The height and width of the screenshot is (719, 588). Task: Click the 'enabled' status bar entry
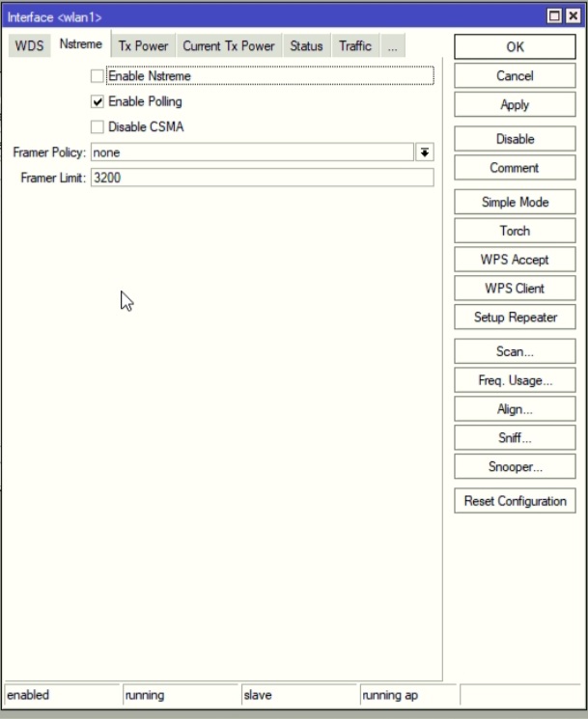[62, 695]
